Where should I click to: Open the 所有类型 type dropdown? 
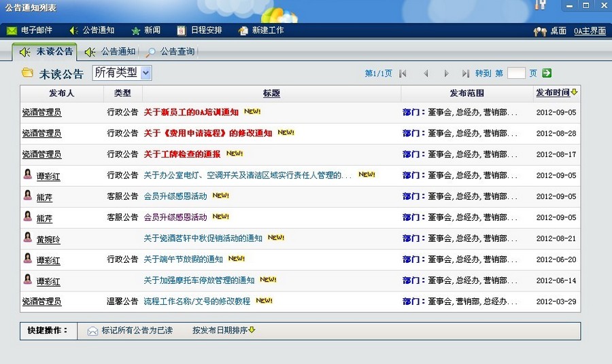point(122,73)
